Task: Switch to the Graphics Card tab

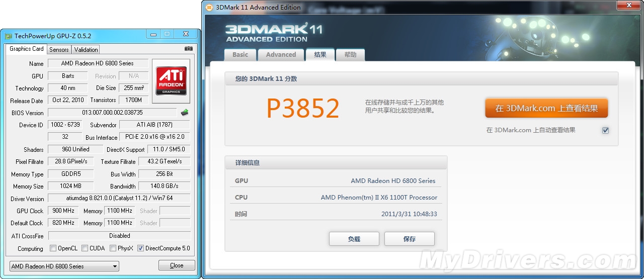Action: coord(26,49)
